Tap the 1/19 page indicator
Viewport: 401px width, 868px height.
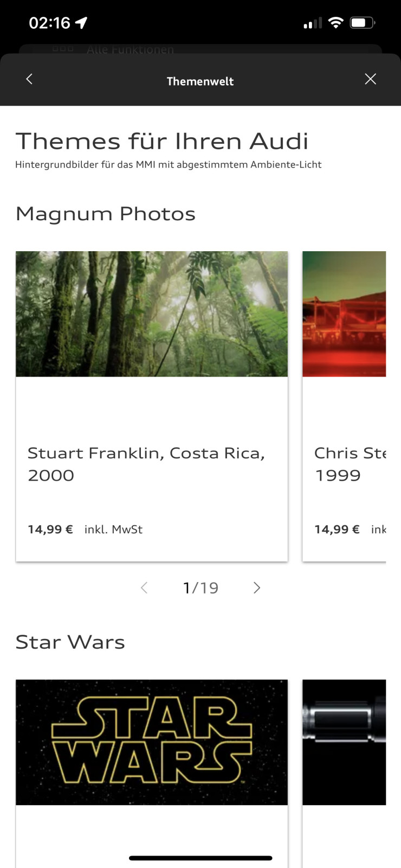200,588
